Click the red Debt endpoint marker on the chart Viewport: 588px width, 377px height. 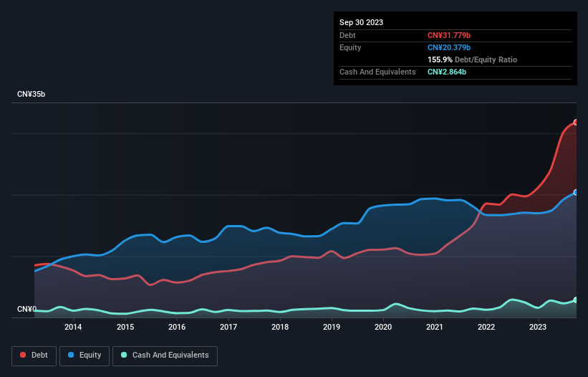[575, 123]
